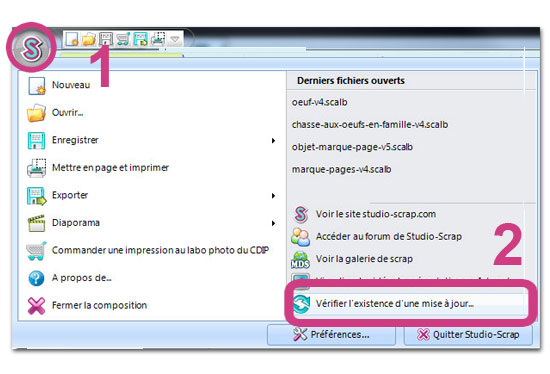Click the shopping cart icon in quick toolbar
Viewport: 550px width, 374px height.
tap(123, 39)
